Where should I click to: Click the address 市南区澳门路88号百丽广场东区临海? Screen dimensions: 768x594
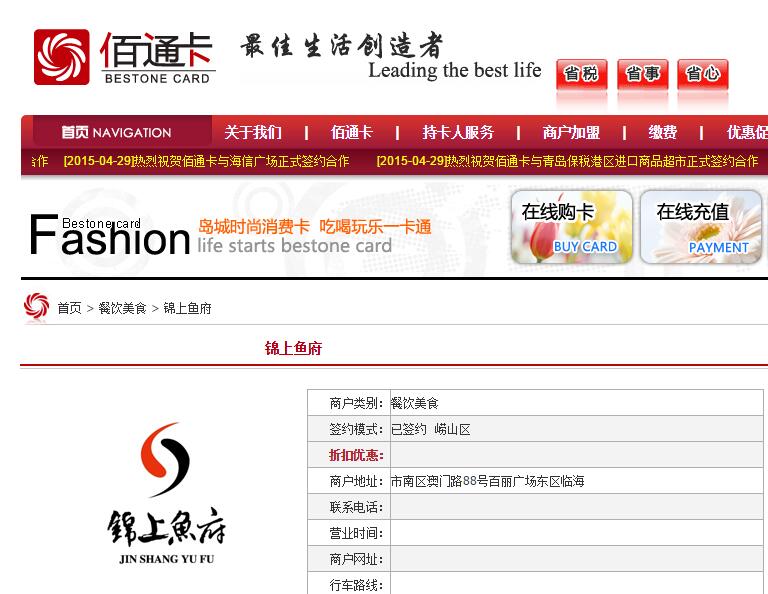[487, 481]
